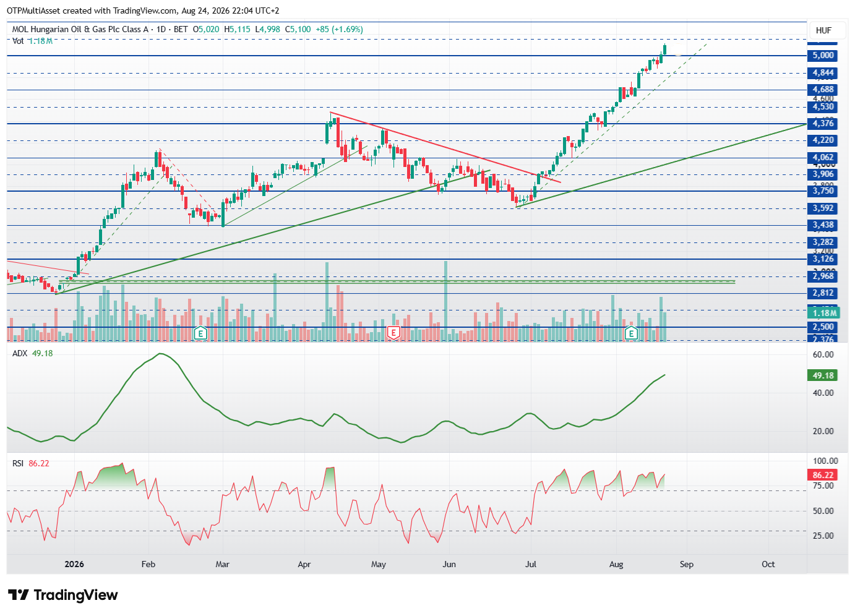Click the Mar label on the time axis
This screenshot has width=855, height=616.
click(222, 564)
